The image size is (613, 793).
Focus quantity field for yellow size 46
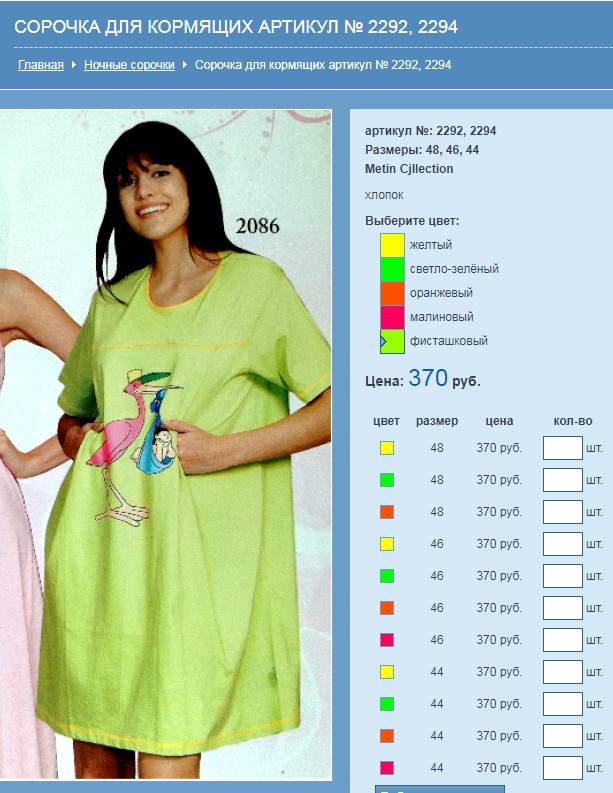(x=563, y=544)
